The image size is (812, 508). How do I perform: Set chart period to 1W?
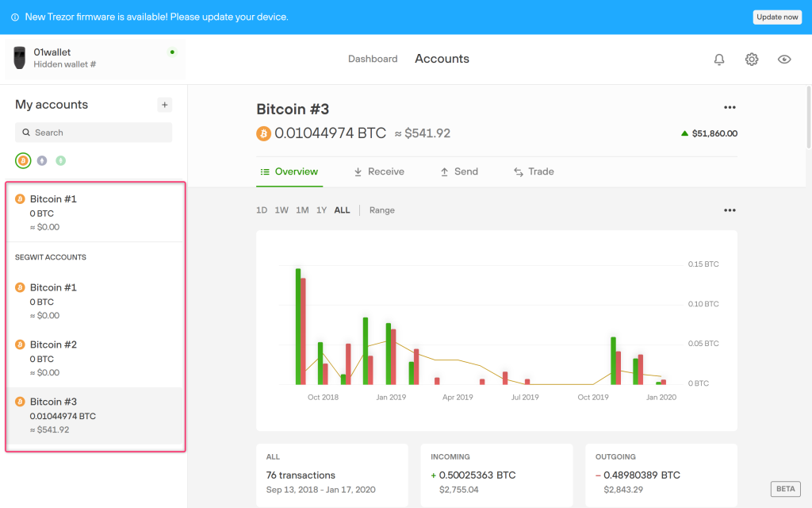(x=282, y=210)
